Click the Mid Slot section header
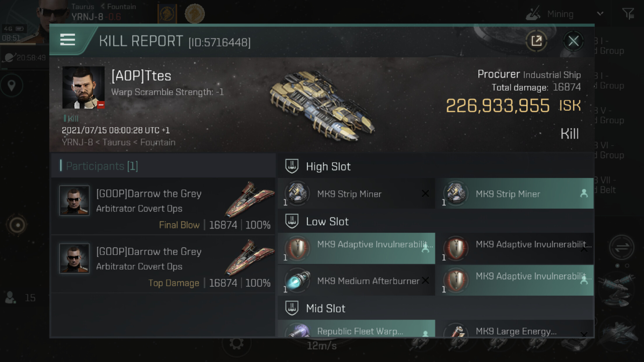 [325, 309]
